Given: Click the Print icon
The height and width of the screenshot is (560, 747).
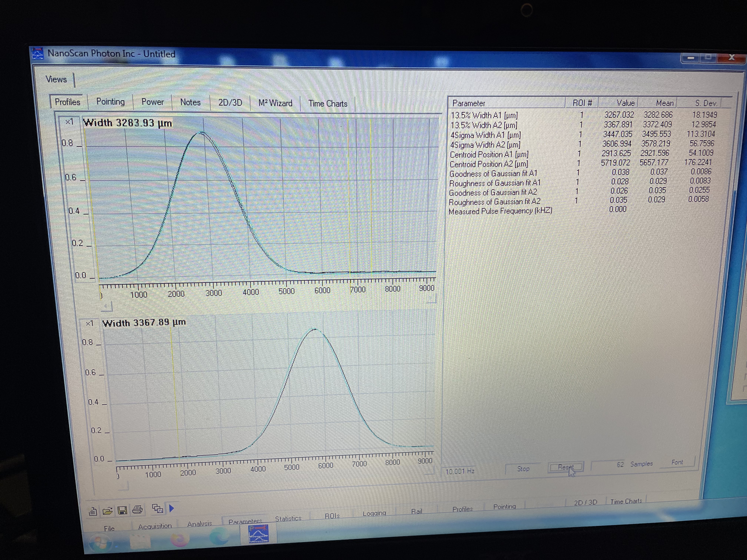Looking at the screenshot, I should [137, 509].
